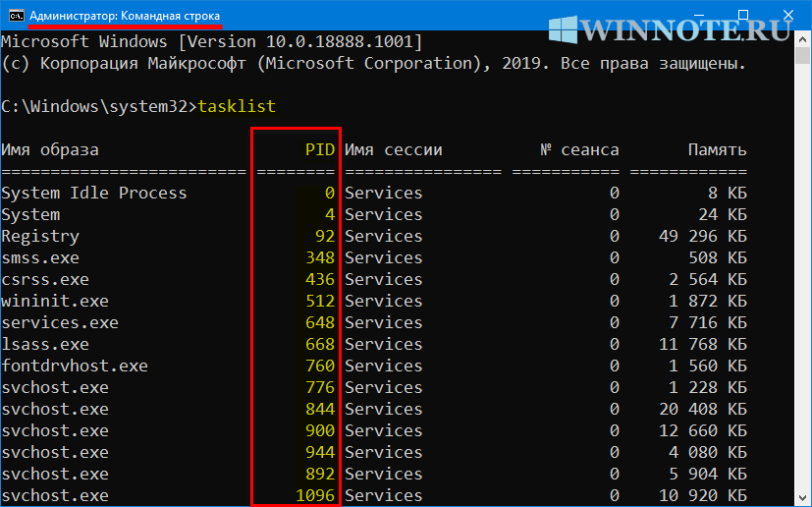
Task: Click the "PID" column header
Action: 319,149
